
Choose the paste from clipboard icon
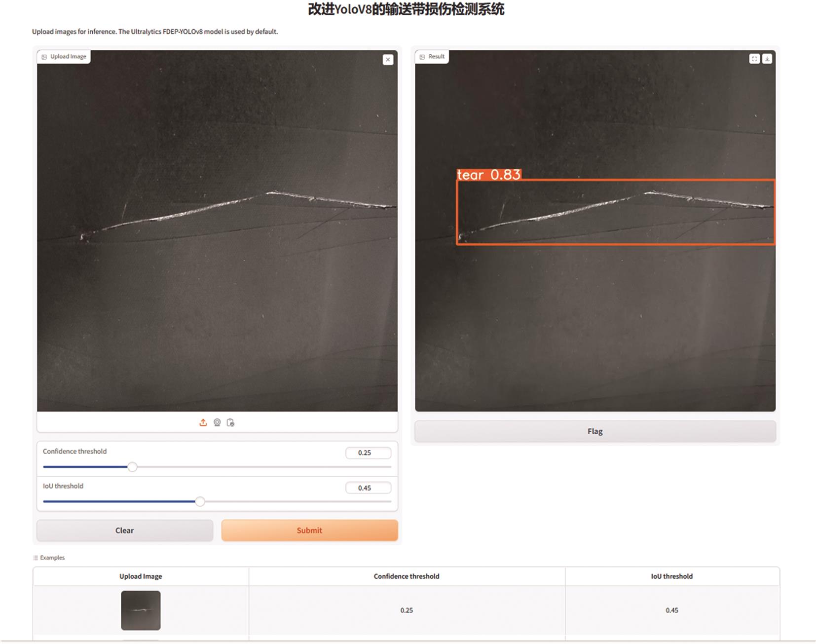[230, 422]
